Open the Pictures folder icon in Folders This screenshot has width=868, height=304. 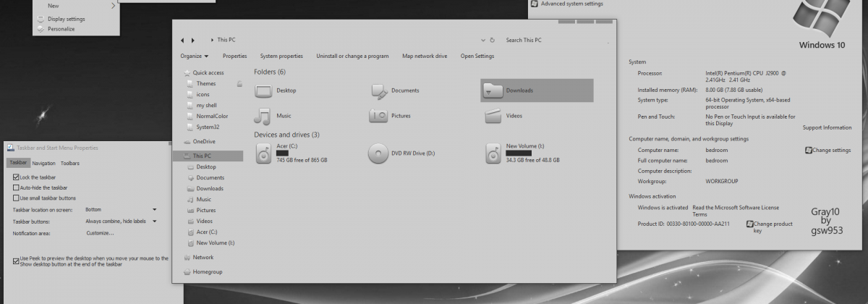[380, 116]
